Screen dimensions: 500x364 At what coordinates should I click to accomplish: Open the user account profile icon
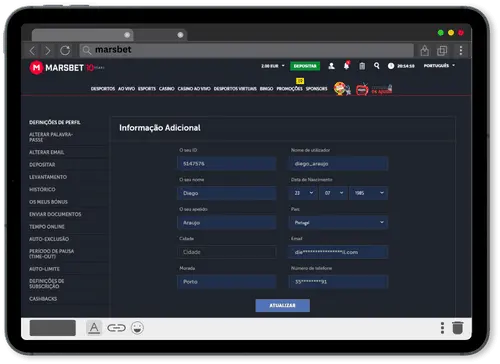(x=331, y=66)
